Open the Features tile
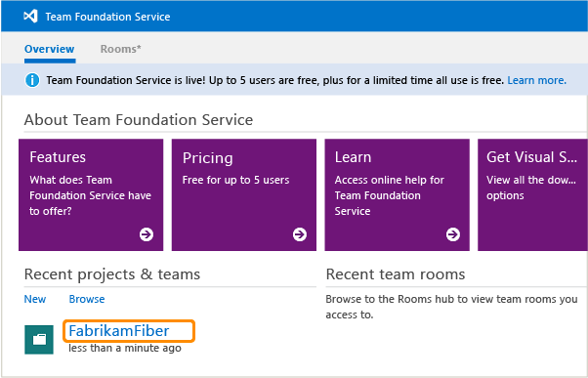588x378 pixels. [x=91, y=194]
